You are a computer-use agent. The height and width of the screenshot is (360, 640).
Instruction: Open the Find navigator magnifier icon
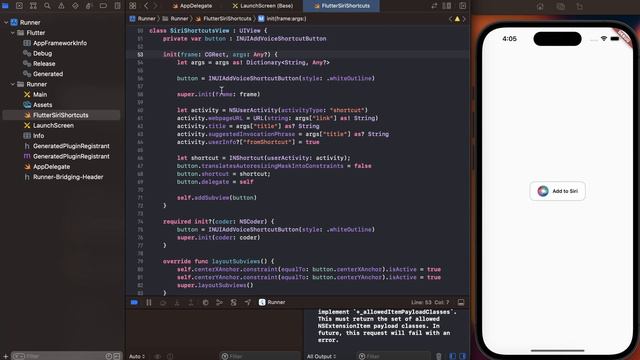click(47, 6)
